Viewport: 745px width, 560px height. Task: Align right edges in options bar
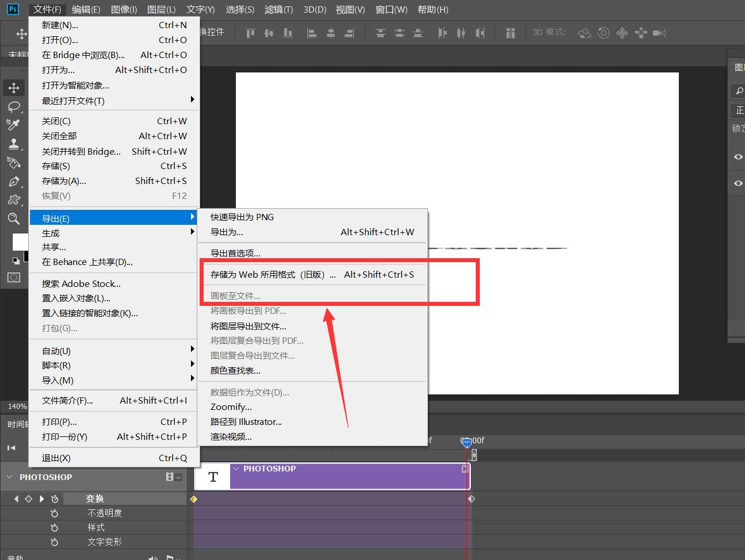[x=349, y=33]
